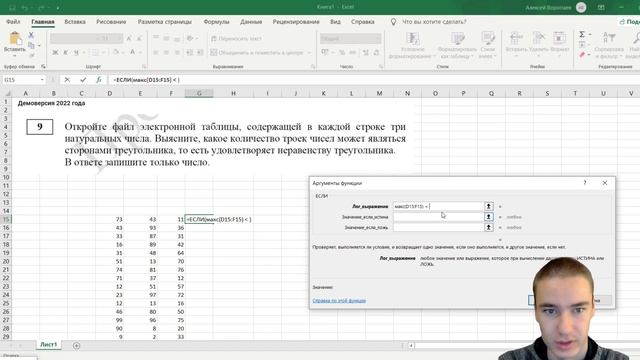Click the Лог_выражение input field
Screen dimensions: 640x360
click(x=438, y=206)
